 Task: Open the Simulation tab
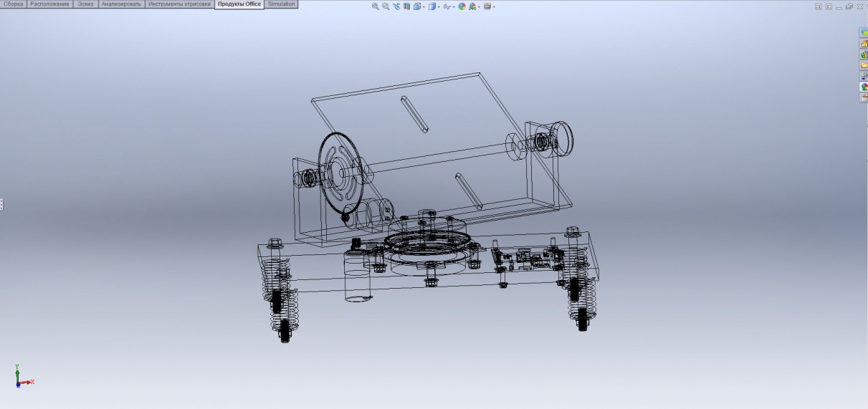281,4
